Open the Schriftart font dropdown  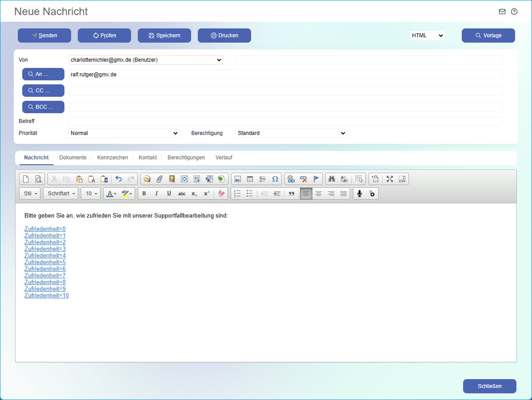coord(61,194)
